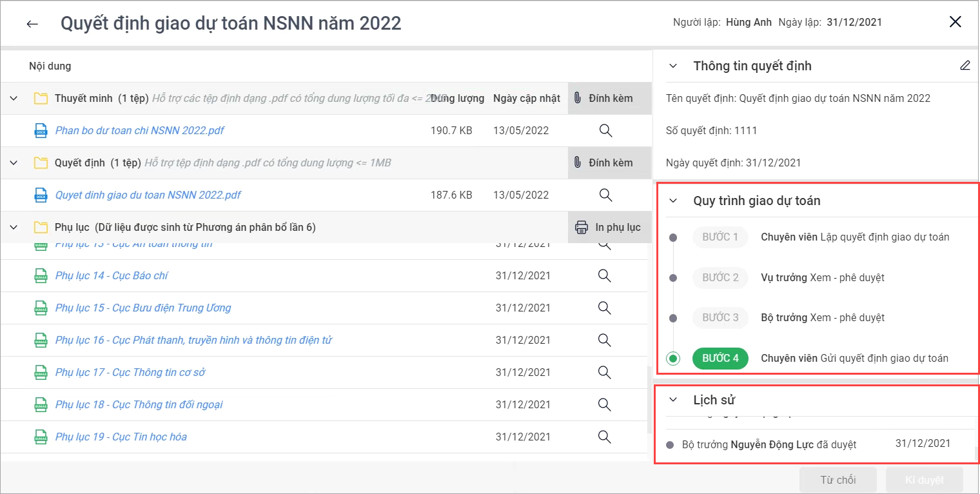
Task: Preview Quyet dinh giao du toan file using magnifier
Action: (605, 195)
